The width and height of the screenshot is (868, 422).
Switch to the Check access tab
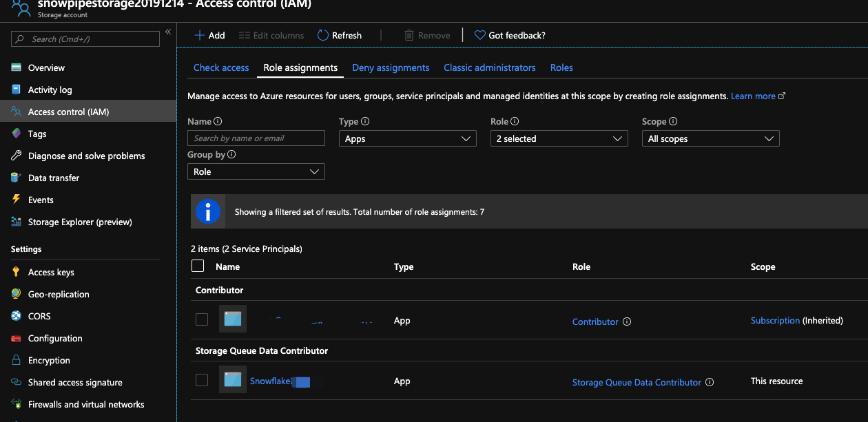221,67
